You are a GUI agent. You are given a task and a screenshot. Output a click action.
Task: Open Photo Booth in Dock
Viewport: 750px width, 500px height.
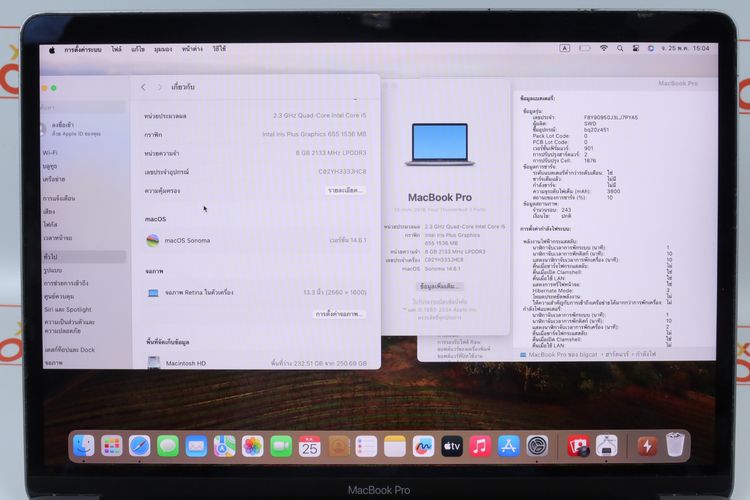578,446
